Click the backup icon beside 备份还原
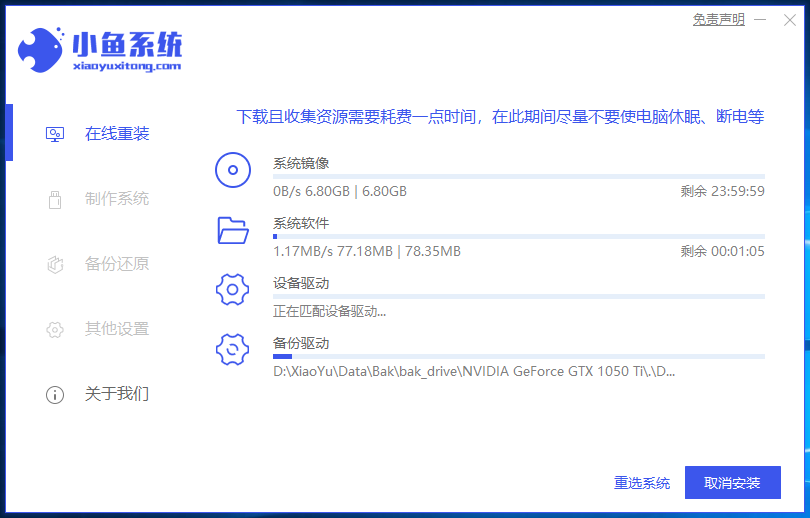 tap(55, 264)
